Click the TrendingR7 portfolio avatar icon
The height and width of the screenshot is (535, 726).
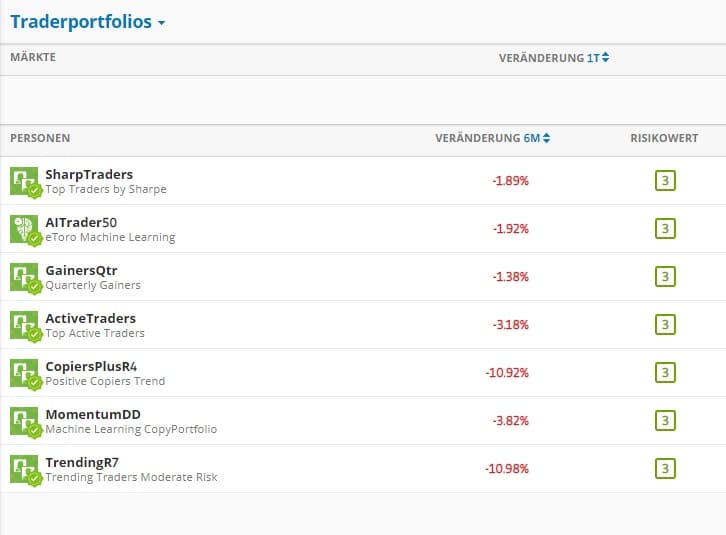click(x=24, y=469)
